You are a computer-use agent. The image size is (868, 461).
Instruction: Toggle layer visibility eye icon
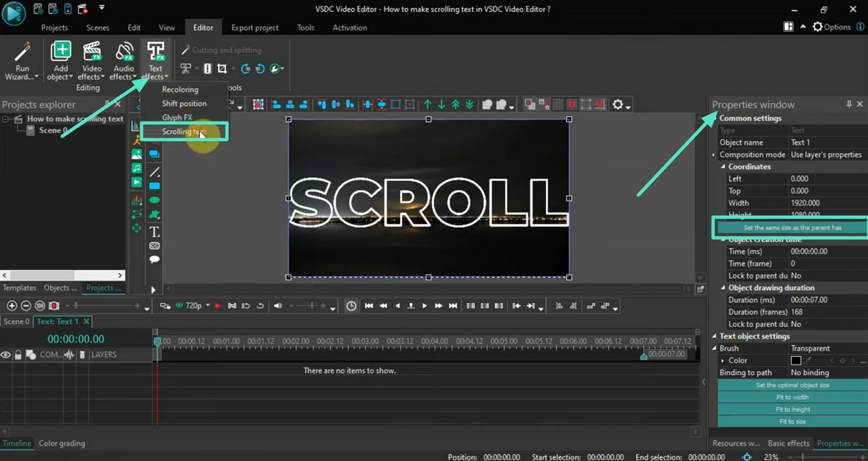(x=6, y=355)
